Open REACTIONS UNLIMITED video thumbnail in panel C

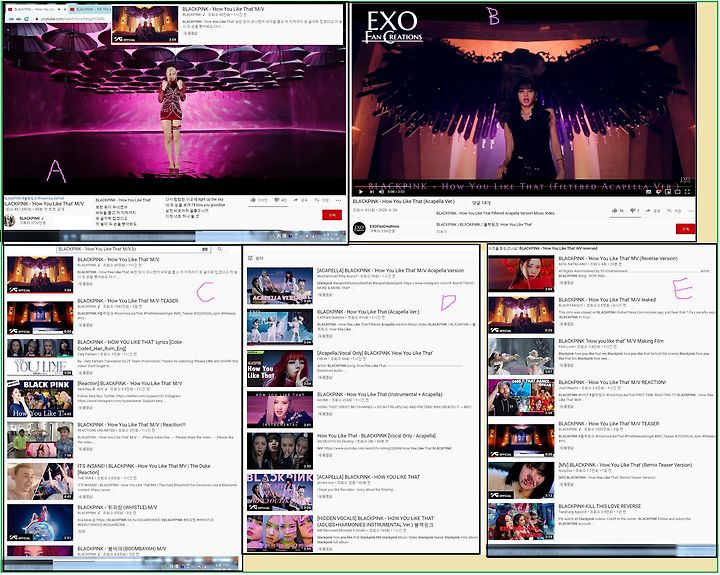pyautogui.click(x=40, y=440)
